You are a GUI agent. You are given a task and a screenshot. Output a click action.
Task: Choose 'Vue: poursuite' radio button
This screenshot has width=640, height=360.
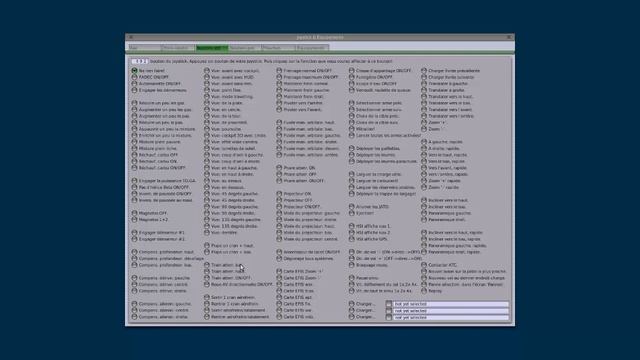click(x=207, y=129)
